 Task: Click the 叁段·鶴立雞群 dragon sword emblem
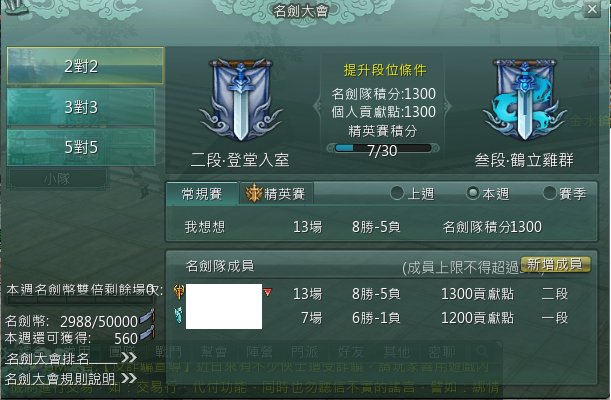point(524,100)
